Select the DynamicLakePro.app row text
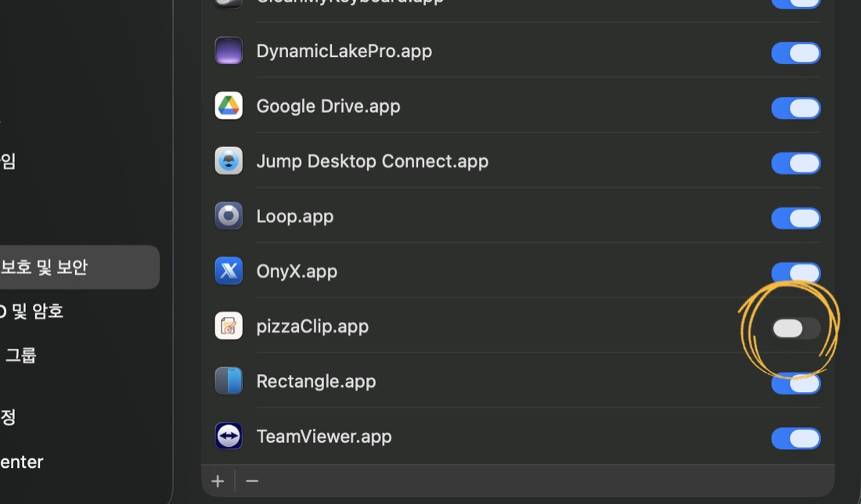This screenshot has height=504, width=861. click(x=344, y=51)
